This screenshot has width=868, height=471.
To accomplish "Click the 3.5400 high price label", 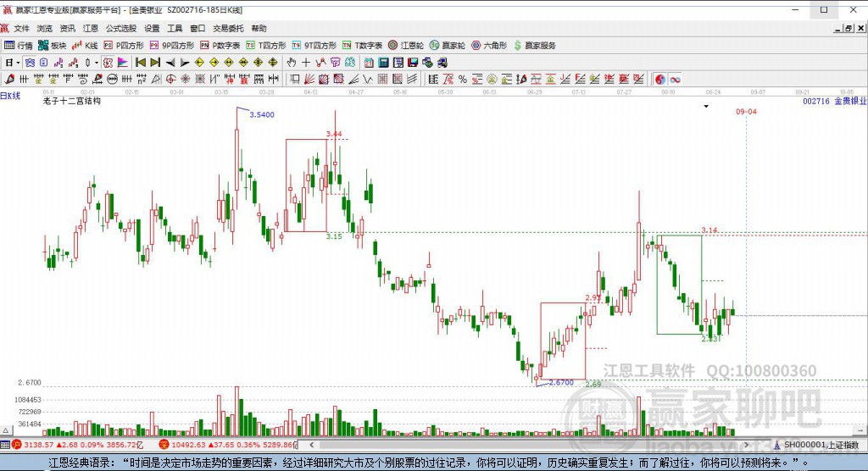I will click(x=262, y=114).
